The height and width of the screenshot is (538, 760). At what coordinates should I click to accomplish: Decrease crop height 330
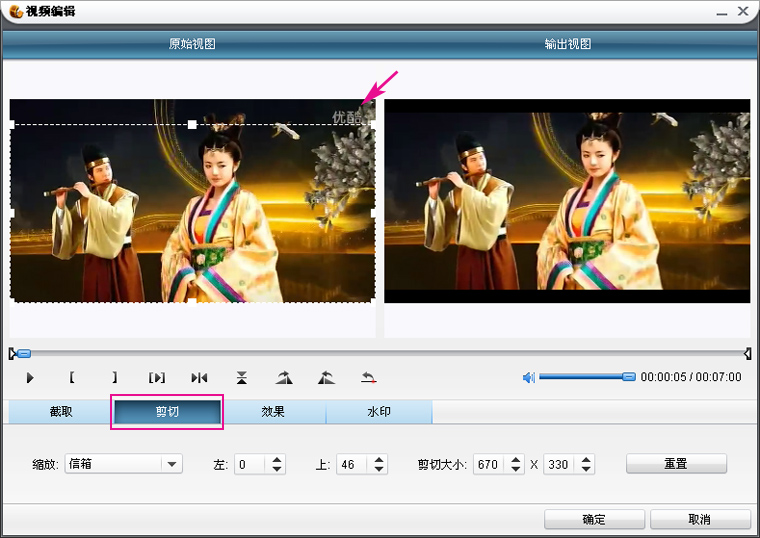586,469
